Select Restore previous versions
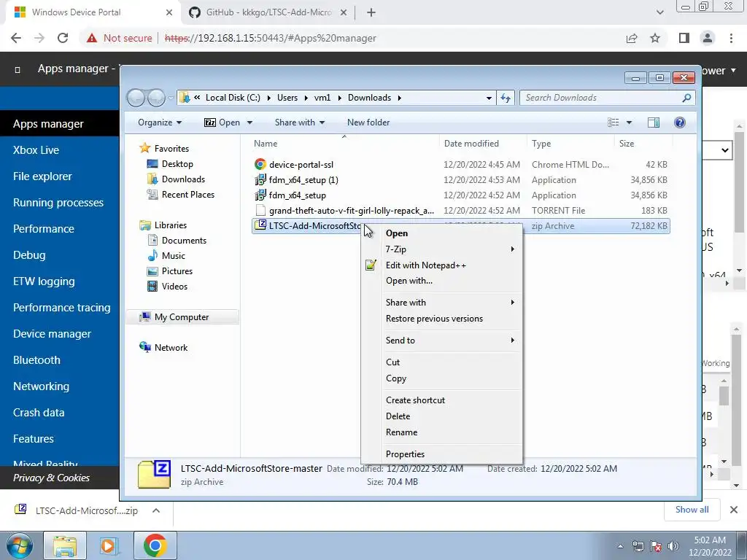 (x=434, y=319)
